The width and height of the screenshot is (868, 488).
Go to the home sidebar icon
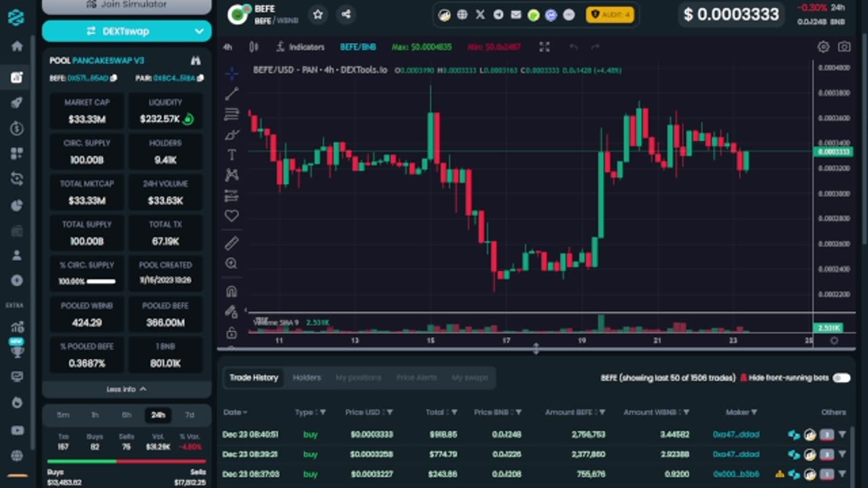coord(17,47)
